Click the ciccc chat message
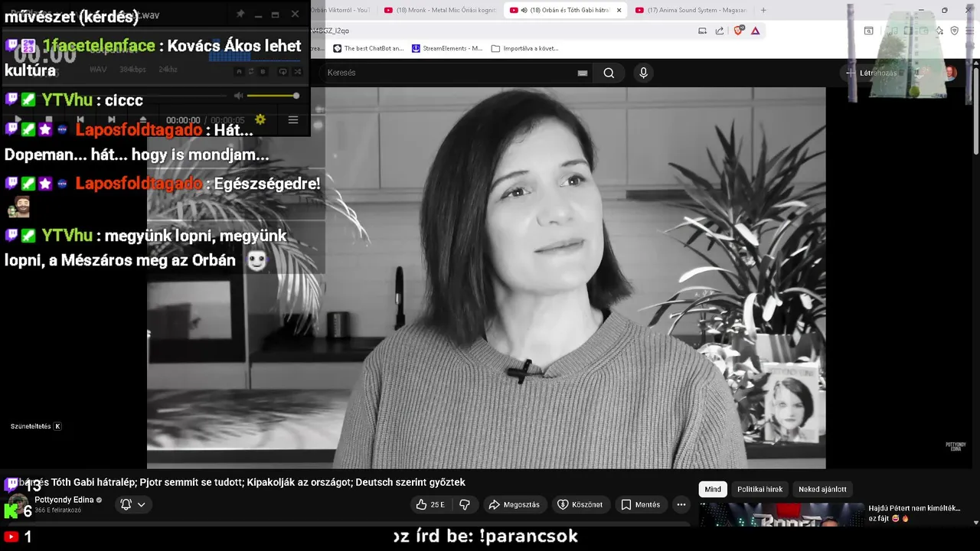Screen dimensions: 980x551 [x=124, y=100]
